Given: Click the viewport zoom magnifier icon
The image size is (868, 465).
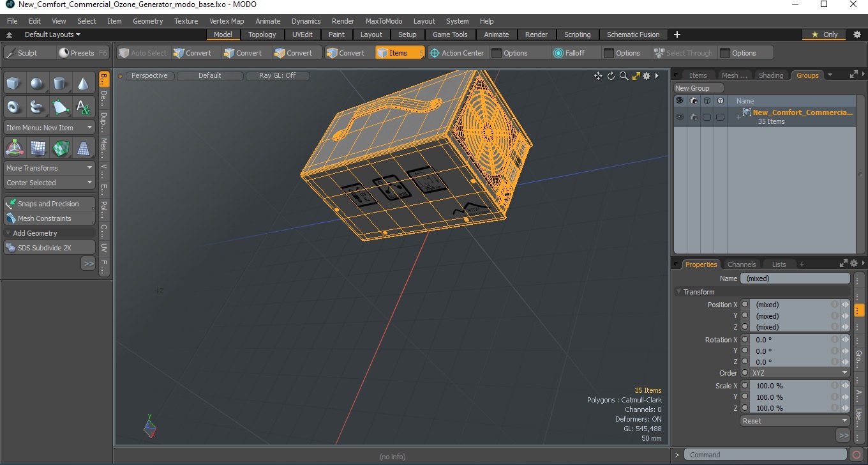Looking at the screenshot, I should pyautogui.click(x=624, y=76).
